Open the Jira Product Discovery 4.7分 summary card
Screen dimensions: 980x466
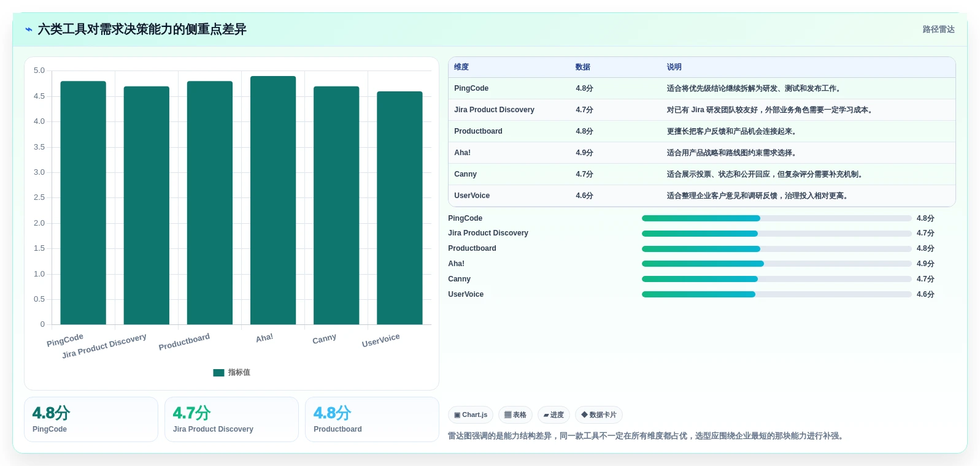(231, 419)
